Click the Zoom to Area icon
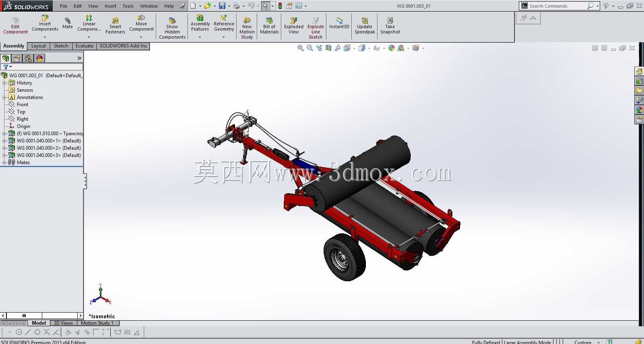 pyautogui.click(x=310, y=48)
